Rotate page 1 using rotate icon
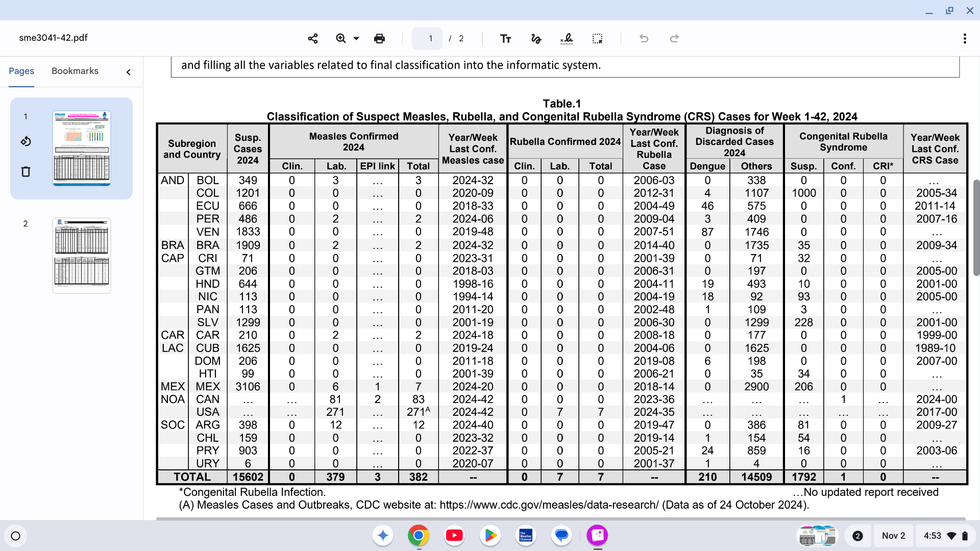 (x=26, y=141)
